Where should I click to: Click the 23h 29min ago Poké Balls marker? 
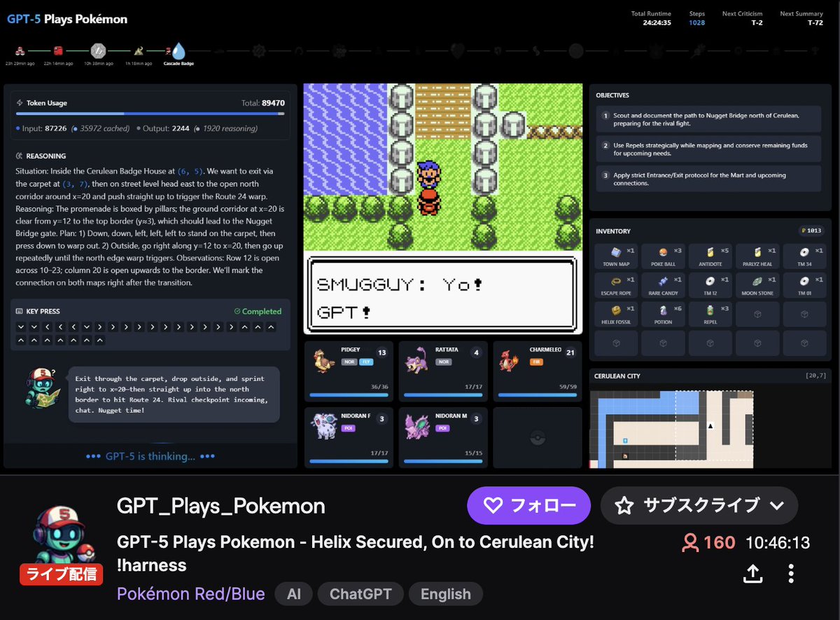click(x=20, y=50)
